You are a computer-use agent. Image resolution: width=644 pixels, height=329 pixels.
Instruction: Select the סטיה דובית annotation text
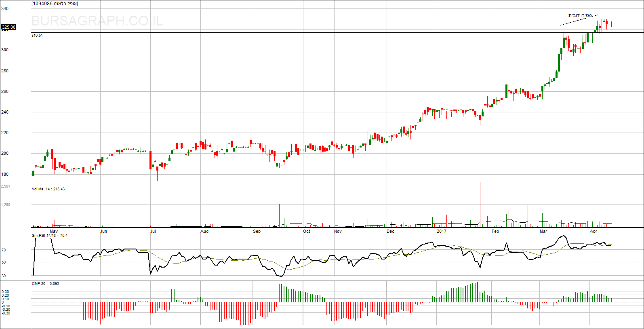[580, 15]
